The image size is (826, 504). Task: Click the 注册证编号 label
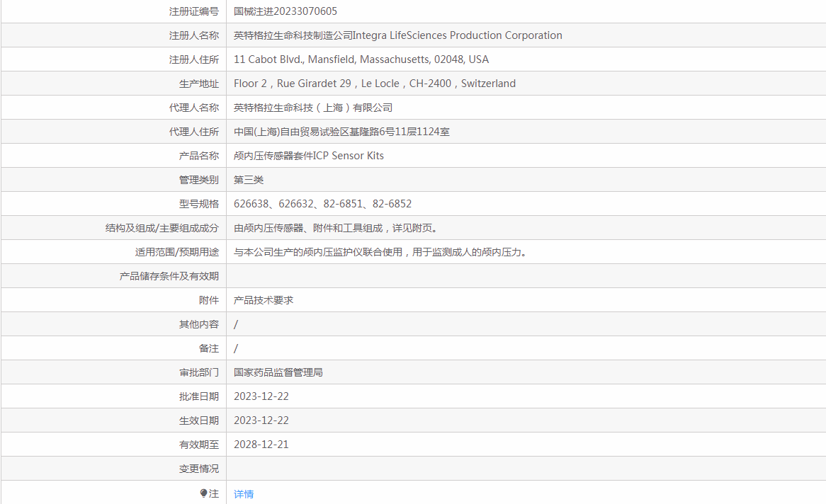pos(194,11)
